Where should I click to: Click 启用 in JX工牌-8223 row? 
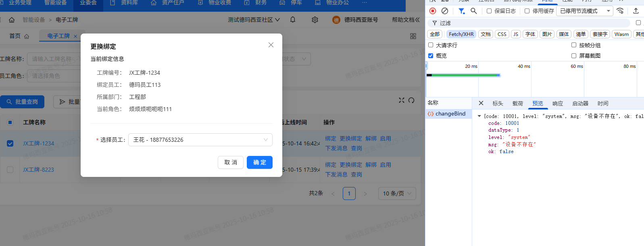click(386, 165)
